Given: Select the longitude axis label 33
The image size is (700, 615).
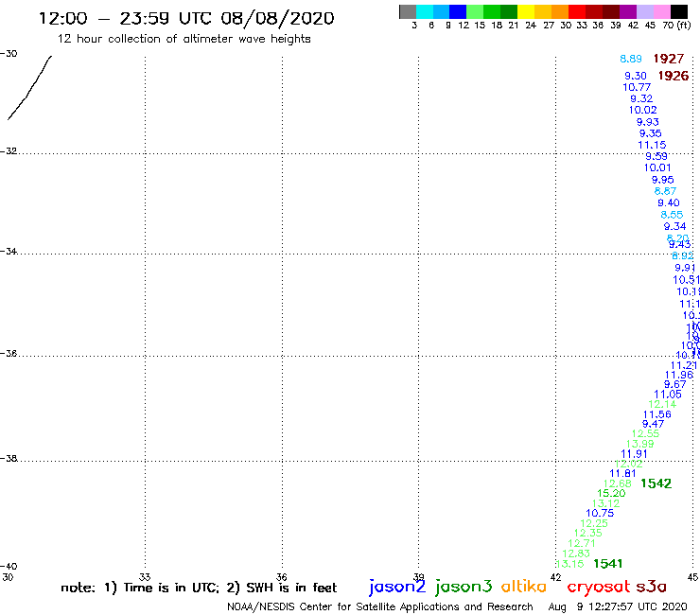Looking at the screenshot, I should [145, 577].
